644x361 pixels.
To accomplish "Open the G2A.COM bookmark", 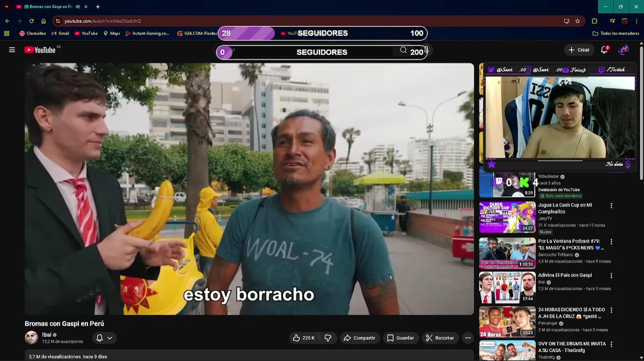I will pos(197,34).
